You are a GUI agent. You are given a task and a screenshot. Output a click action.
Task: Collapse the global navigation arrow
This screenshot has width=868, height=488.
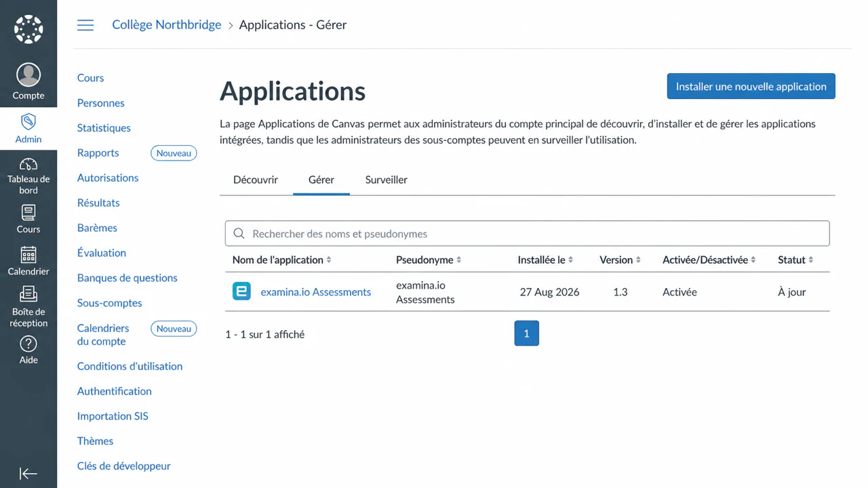pyautogui.click(x=28, y=474)
